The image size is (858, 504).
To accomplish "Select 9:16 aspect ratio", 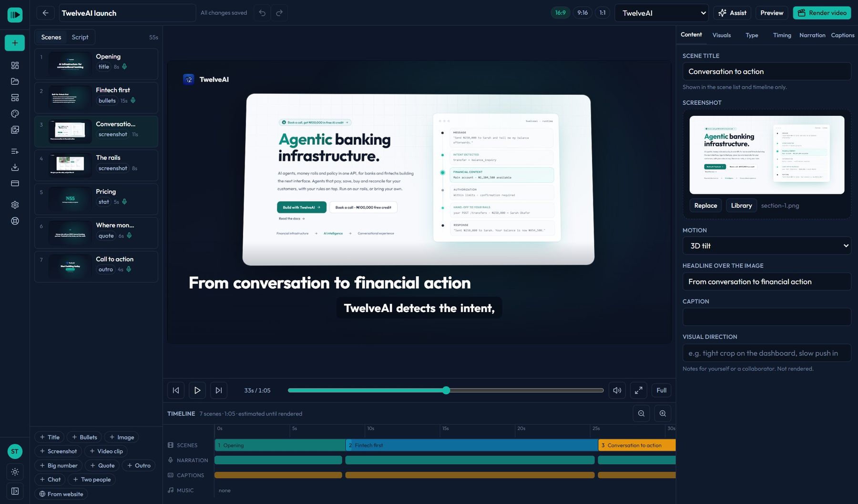I will pos(582,13).
